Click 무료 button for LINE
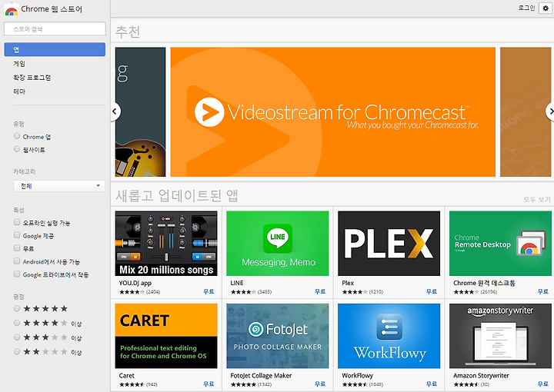The width and height of the screenshot is (554, 392). tap(320, 291)
